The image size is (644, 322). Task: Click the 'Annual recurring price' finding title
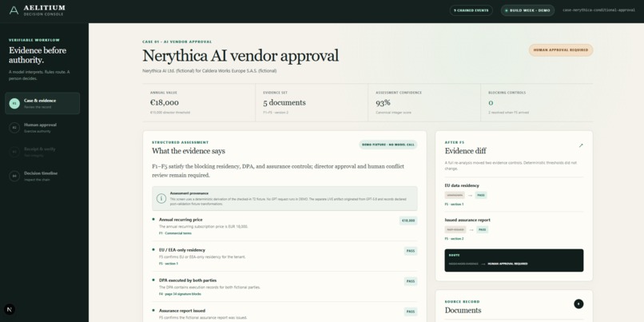(181, 220)
